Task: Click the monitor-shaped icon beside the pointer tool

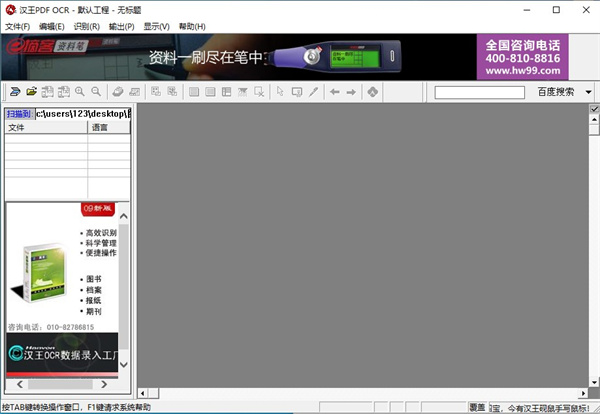Action: 297,92
